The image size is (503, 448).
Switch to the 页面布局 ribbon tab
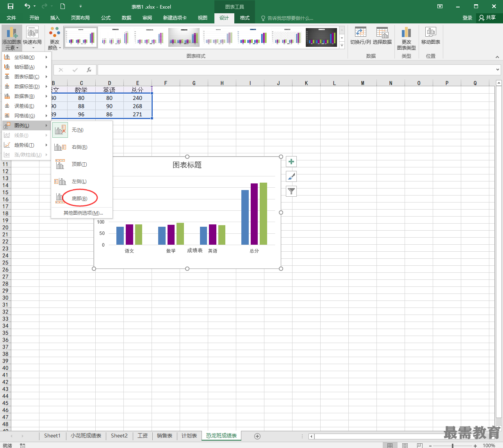point(80,18)
